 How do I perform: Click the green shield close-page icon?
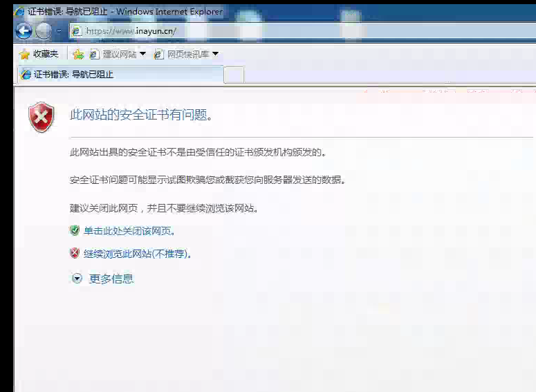(75, 231)
